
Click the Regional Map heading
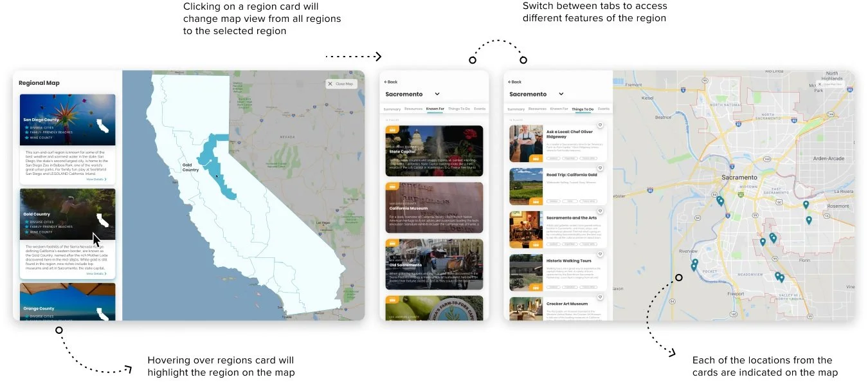click(x=39, y=83)
